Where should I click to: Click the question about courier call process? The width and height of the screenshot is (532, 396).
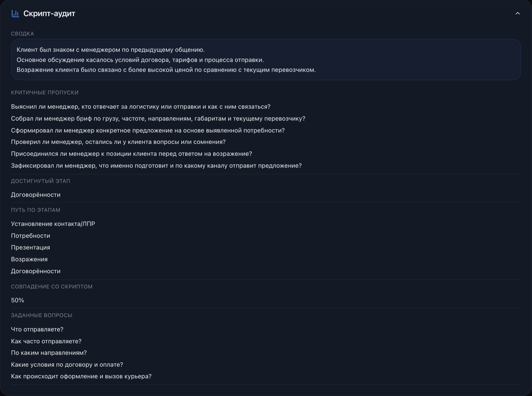click(81, 376)
